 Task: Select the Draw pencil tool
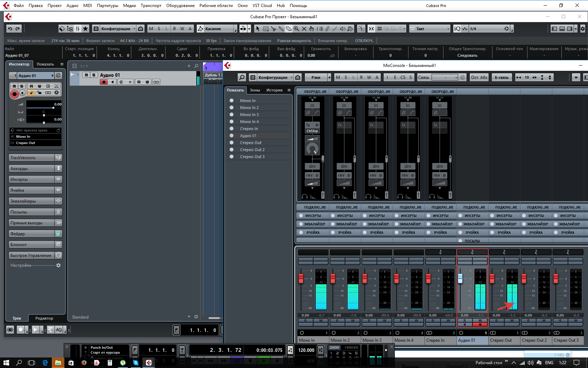(327, 29)
